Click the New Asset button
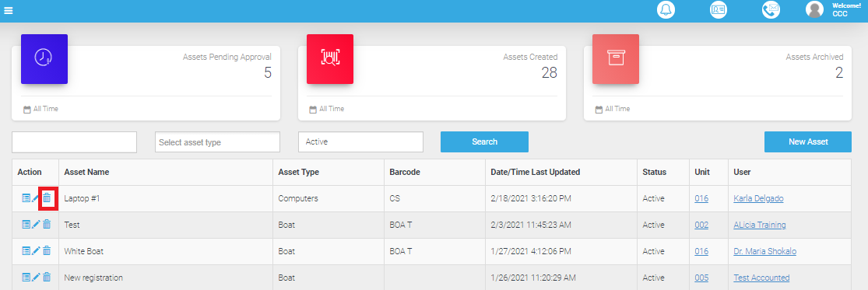Screen dimensions: 868x290 coord(807,142)
